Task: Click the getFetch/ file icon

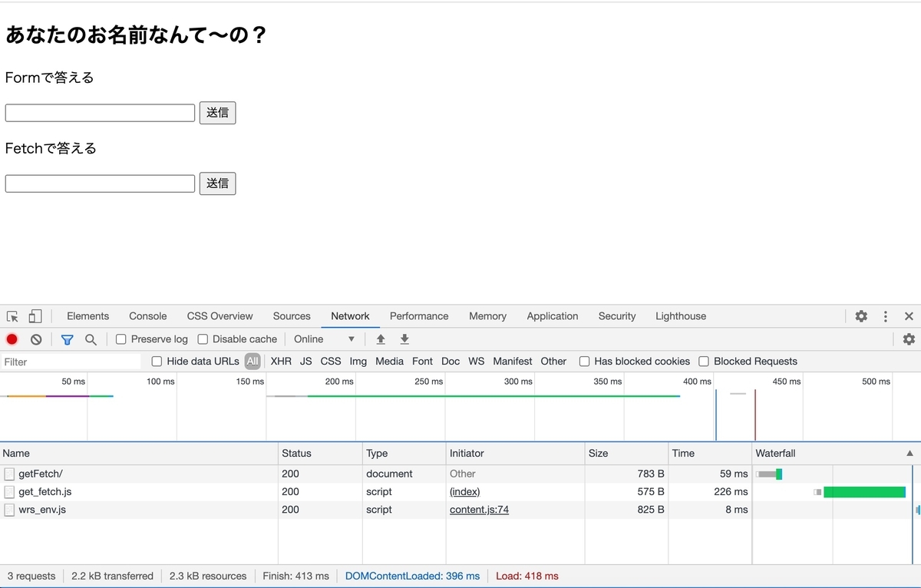Action: (x=9, y=474)
